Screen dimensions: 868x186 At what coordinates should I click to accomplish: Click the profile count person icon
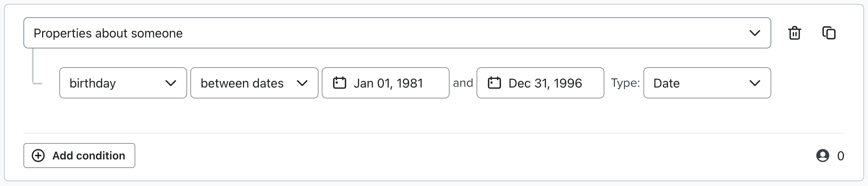tap(822, 156)
